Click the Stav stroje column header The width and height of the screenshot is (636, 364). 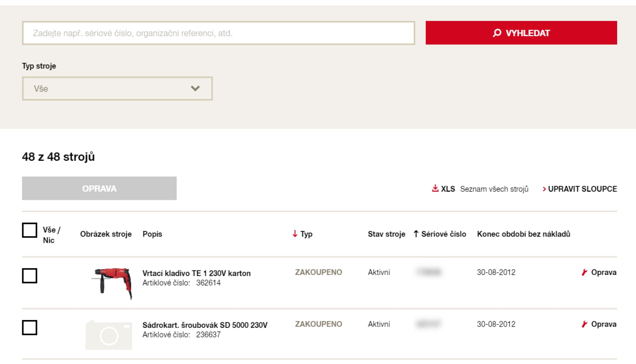(386, 234)
